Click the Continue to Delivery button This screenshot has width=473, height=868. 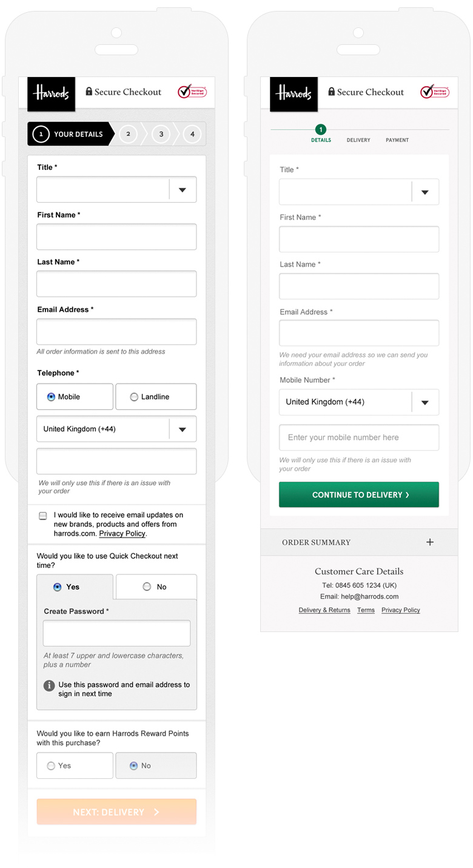(359, 494)
